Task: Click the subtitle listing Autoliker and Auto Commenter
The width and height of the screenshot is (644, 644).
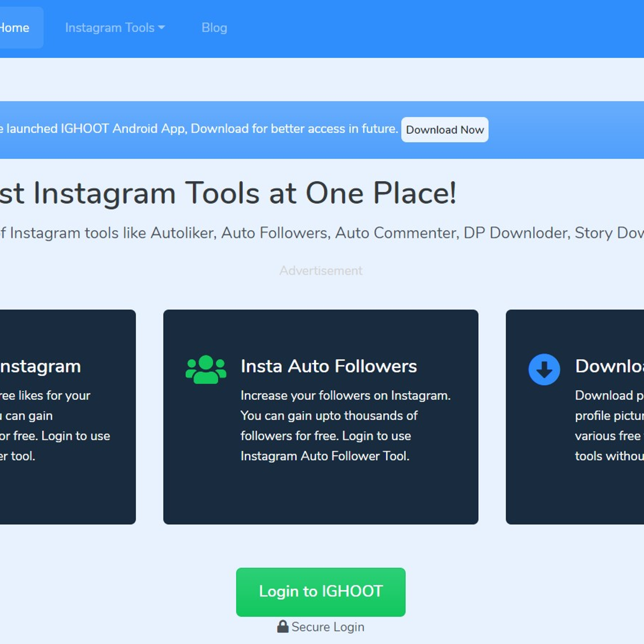Action: pos(322,233)
